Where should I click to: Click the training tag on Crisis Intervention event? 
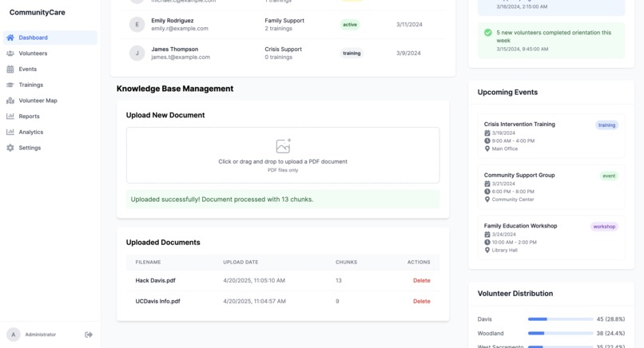click(x=606, y=125)
